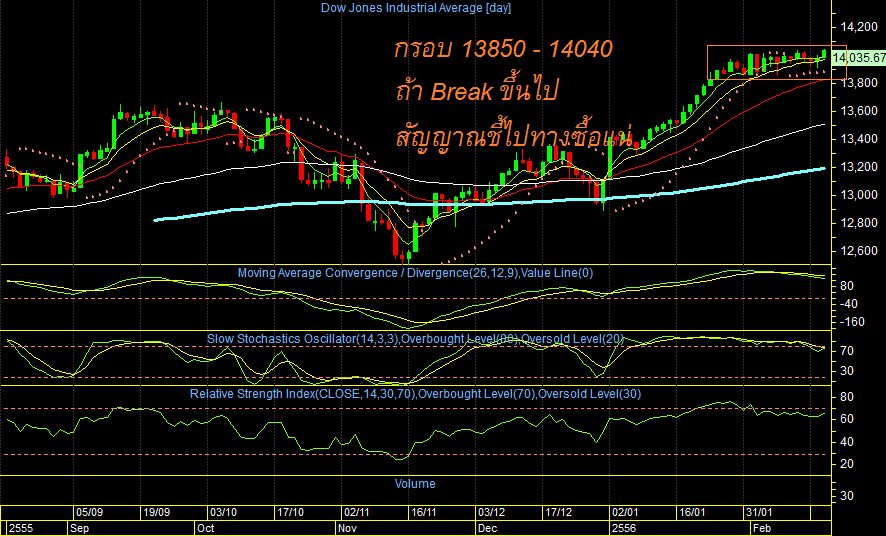The width and height of the screenshot is (886, 536).
Task: Click the 30 value on the Stochastics axis
Action: coord(847,371)
